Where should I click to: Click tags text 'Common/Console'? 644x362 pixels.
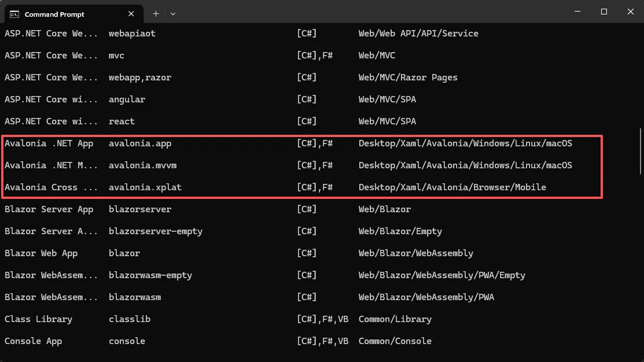[x=395, y=341]
